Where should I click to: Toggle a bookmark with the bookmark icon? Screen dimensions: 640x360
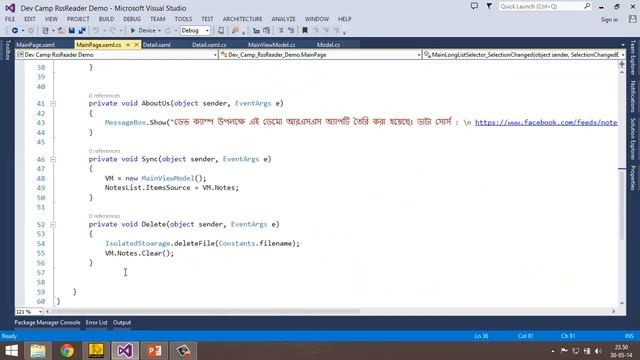(305, 31)
